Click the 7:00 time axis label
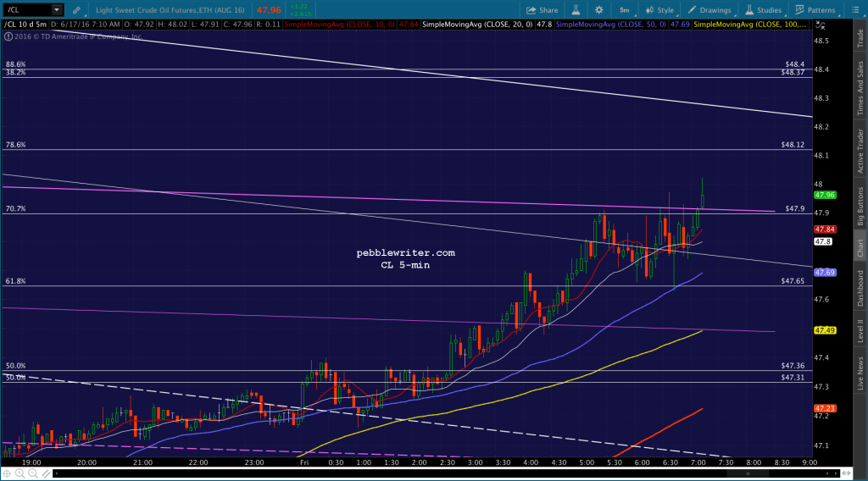This screenshot has height=481, width=868. pyautogui.click(x=698, y=462)
